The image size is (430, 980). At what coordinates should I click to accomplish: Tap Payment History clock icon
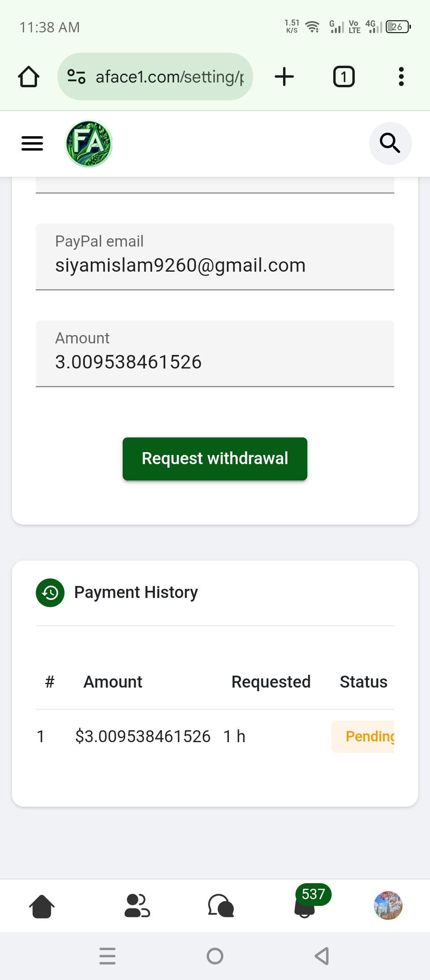pyautogui.click(x=50, y=593)
